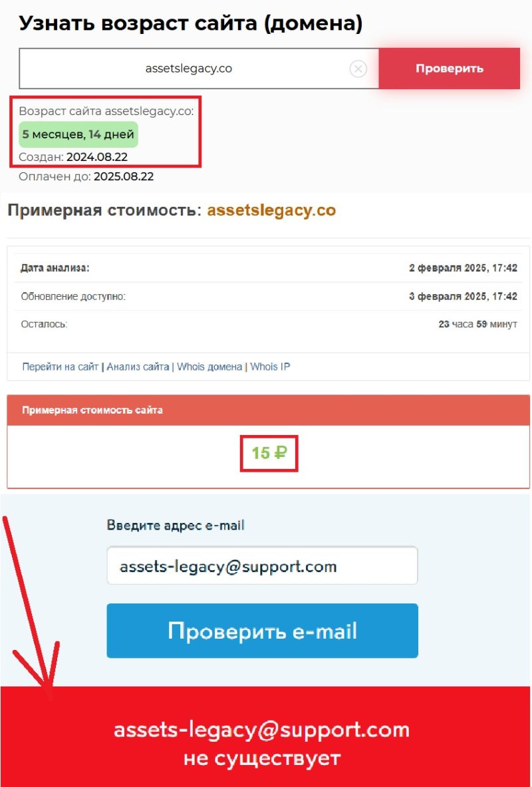The height and width of the screenshot is (787, 532).
Task: Select the green 5 месяцев, 14 дней badge
Action: coord(78,134)
